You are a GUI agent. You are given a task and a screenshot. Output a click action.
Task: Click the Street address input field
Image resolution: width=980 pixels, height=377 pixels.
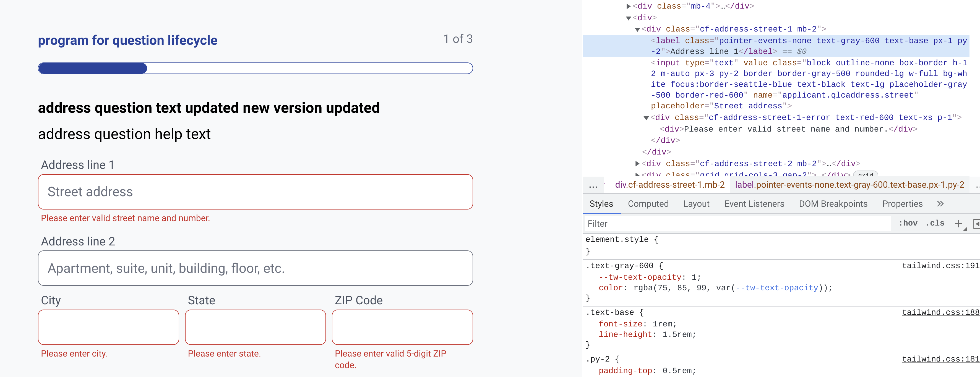(x=255, y=192)
